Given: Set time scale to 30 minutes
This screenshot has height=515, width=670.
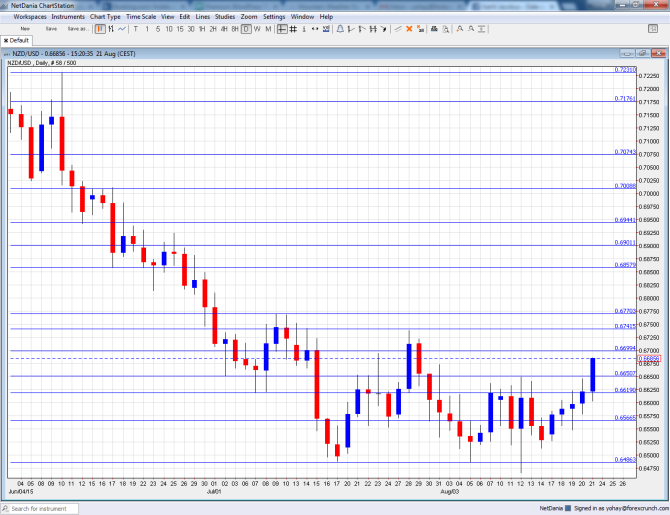Looking at the screenshot, I should tap(191, 29).
